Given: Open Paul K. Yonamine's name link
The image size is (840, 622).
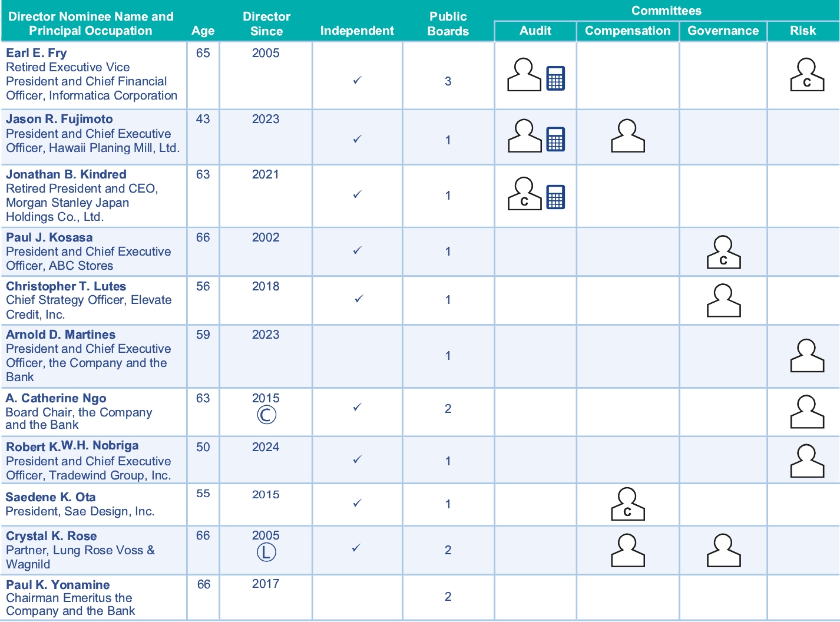Looking at the screenshot, I should tap(58, 585).
